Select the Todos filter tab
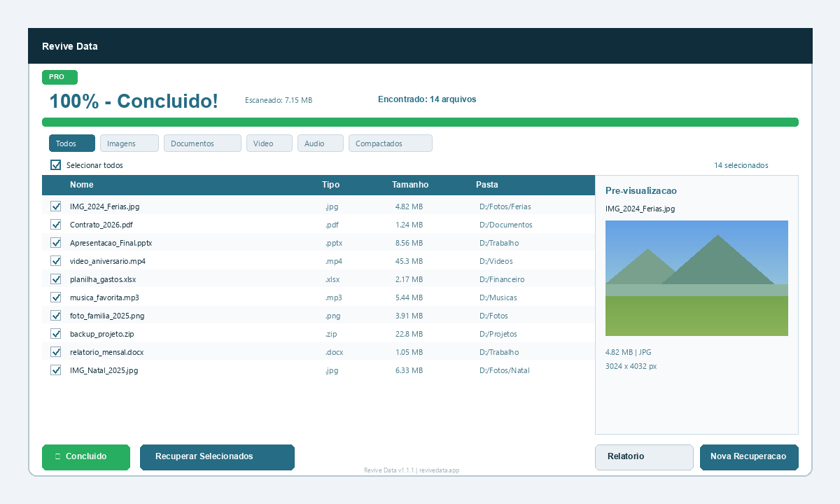Viewport: 840px width, 504px height. pyautogui.click(x=71, y=143)
